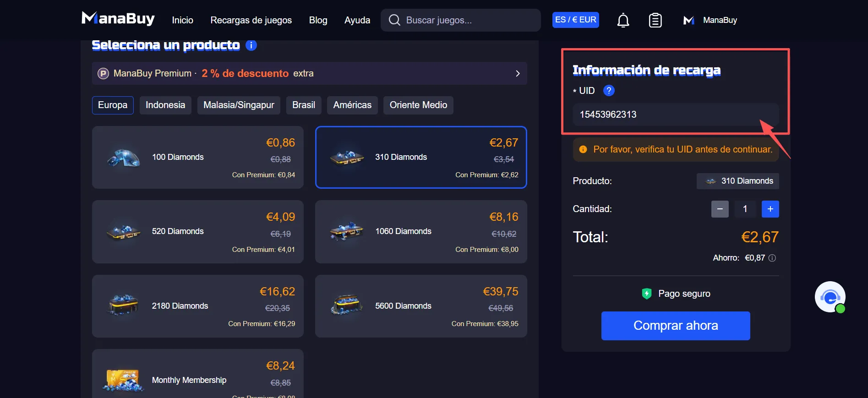This screenshot has height=398, width=868.
Task: Click the 2180 Diamonds chest image
Action: [123, 305]
